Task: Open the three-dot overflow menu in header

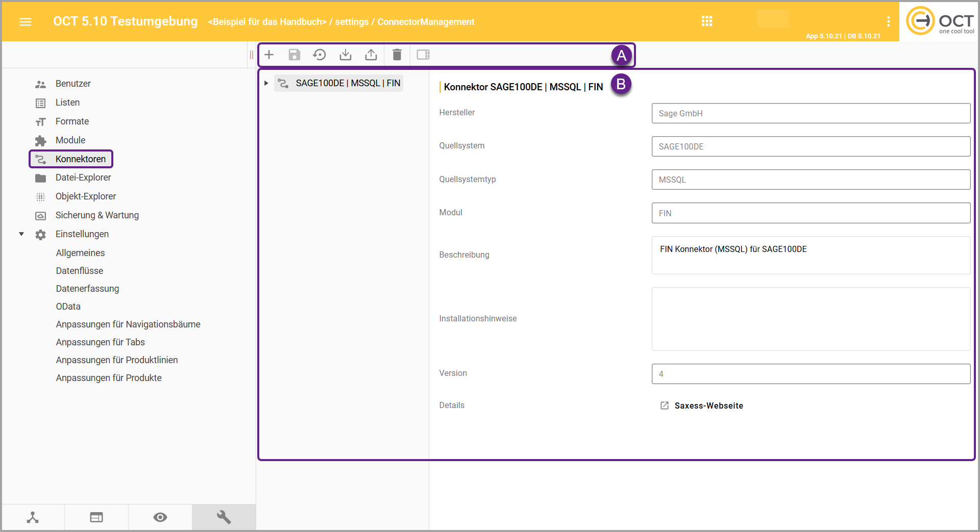Action: [888, 21]
